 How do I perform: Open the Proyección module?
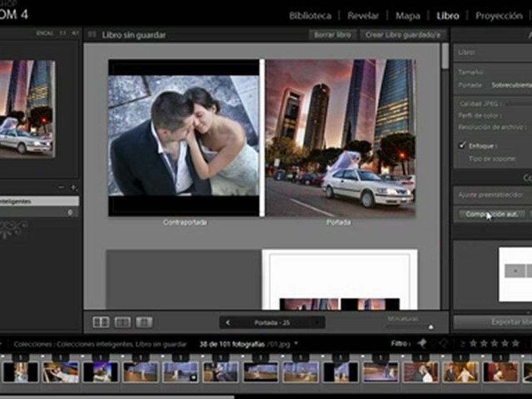(499, 16)
